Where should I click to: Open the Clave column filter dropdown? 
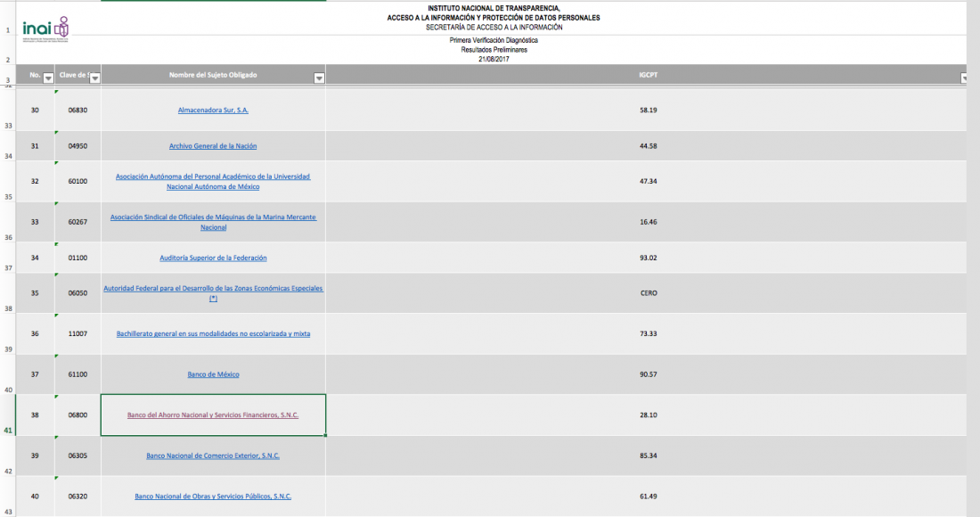(95, 78)
